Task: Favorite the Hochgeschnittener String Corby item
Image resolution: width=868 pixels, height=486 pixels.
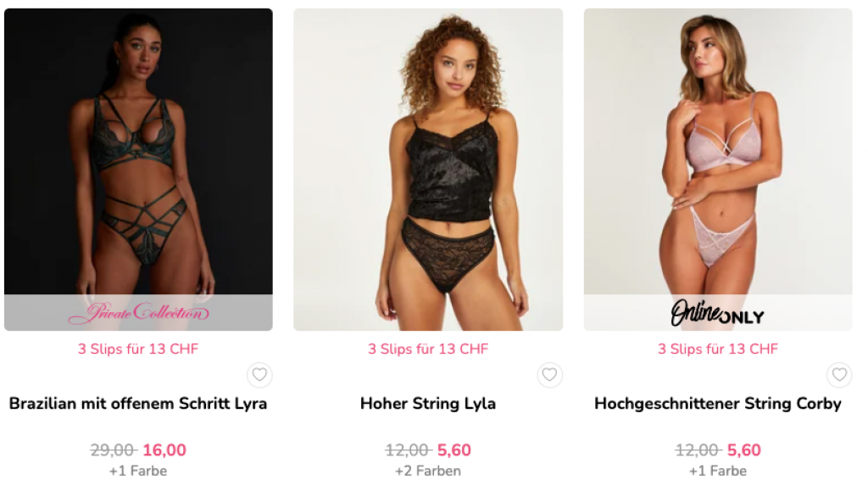Action: (839, 375)
